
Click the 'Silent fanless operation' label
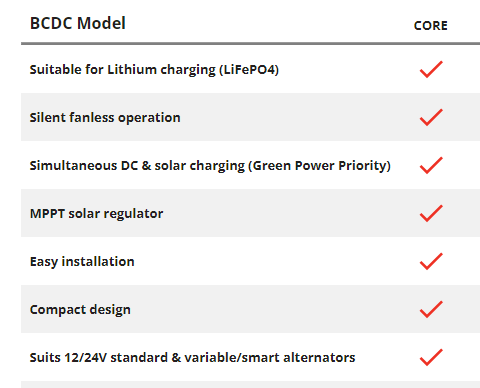click(x=105, y=118)
